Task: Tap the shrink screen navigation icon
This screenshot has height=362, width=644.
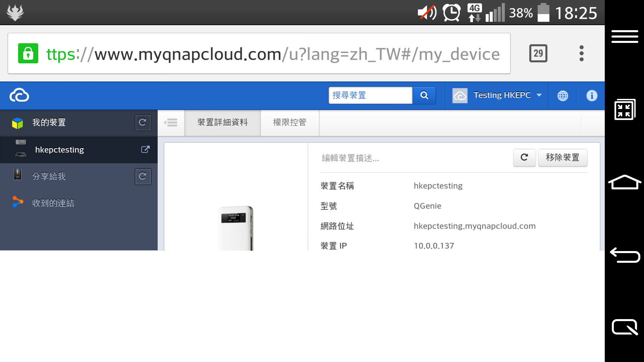Action: (x=625, y=109)
